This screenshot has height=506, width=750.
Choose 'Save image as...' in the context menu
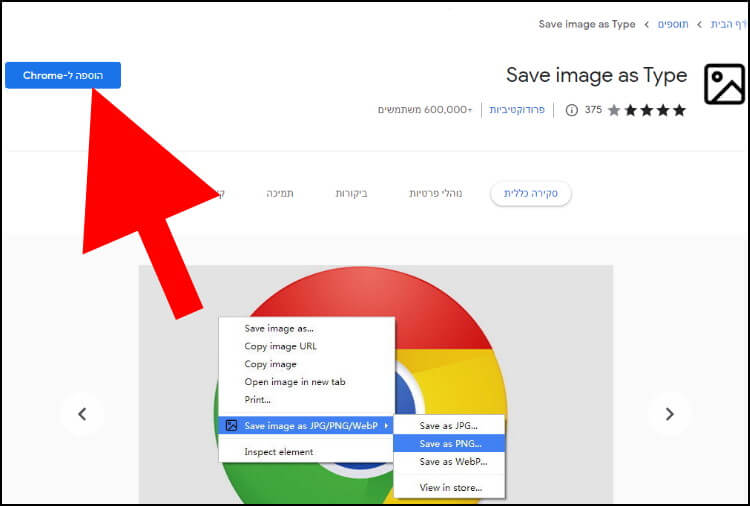tap(307, 329)
